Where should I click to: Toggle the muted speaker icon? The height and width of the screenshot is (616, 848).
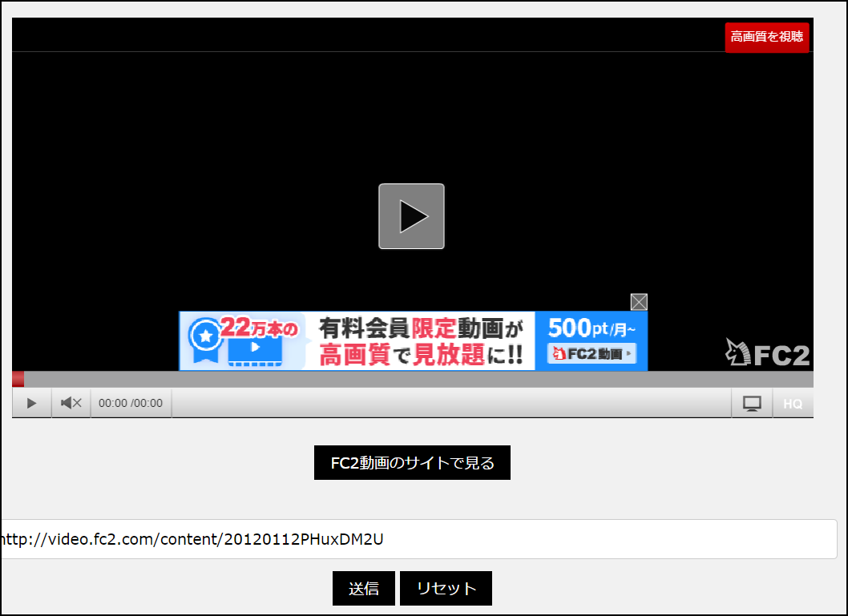[x=71, y=403]
